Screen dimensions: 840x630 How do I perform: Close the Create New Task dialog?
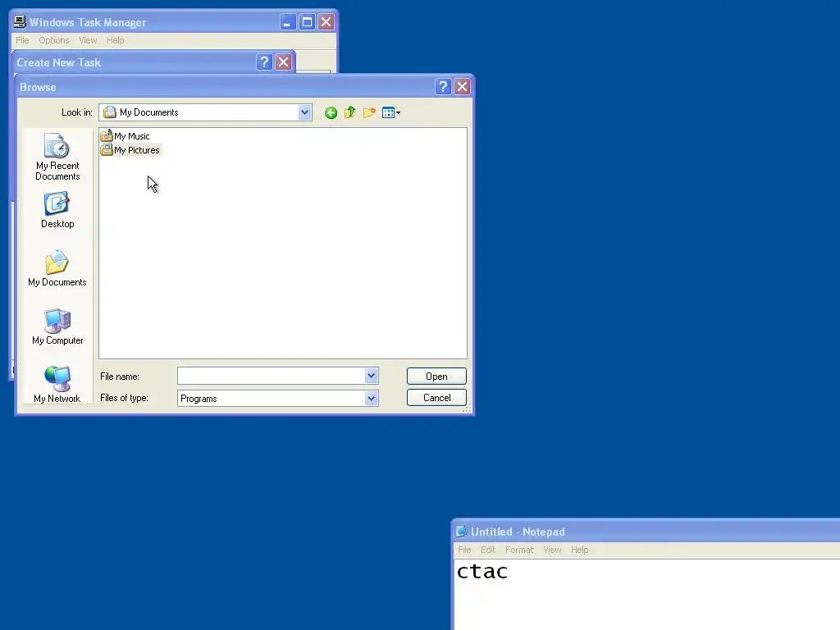[x=283, y=62]
